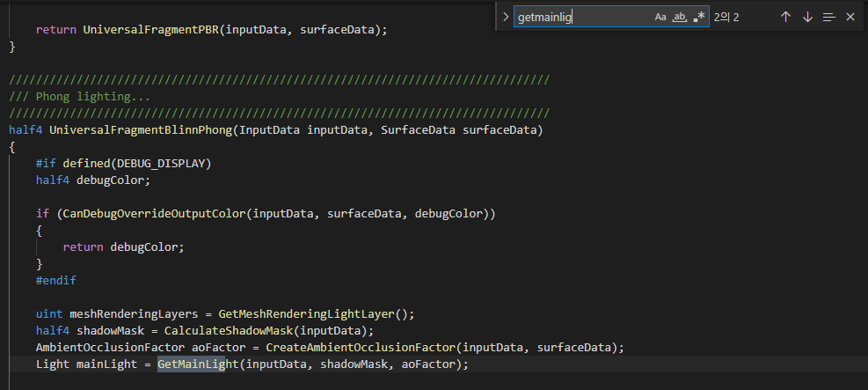Place cursor on the #endif directive
This screenshot has height=390, width=868.
point(56,280)
